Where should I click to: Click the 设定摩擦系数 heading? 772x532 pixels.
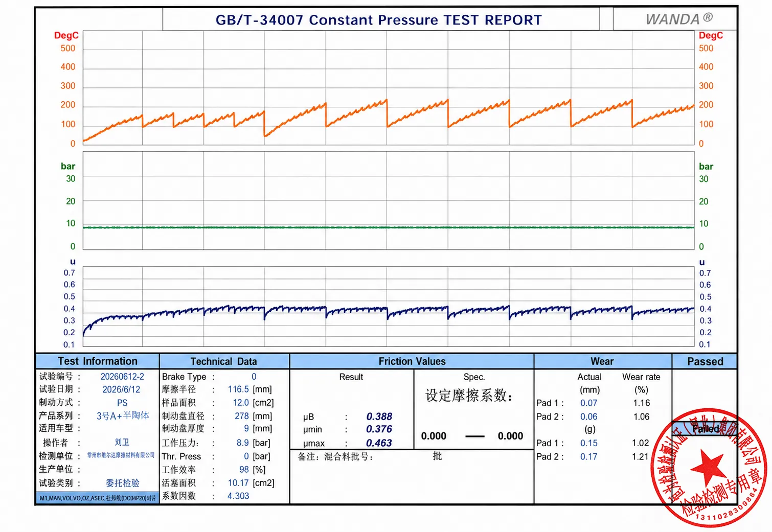(x=469, y=396)
